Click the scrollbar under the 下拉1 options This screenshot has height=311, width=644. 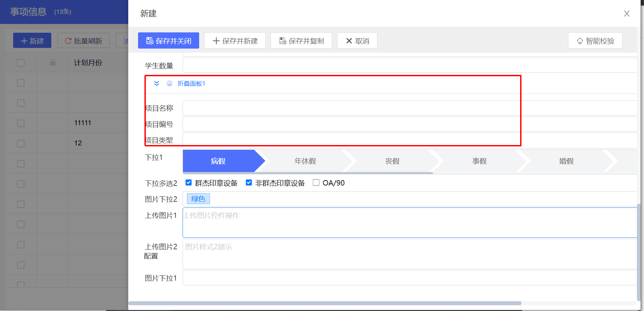[x=308, y=173]
